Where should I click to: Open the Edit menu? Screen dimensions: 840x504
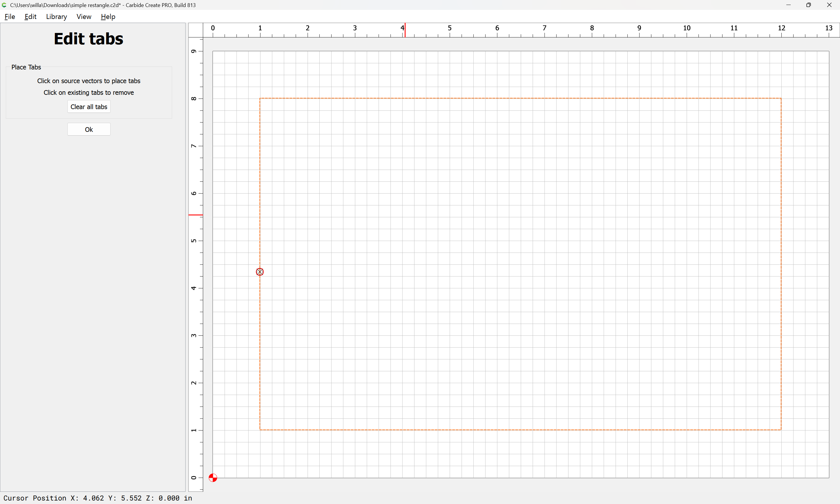pos(30,16)
